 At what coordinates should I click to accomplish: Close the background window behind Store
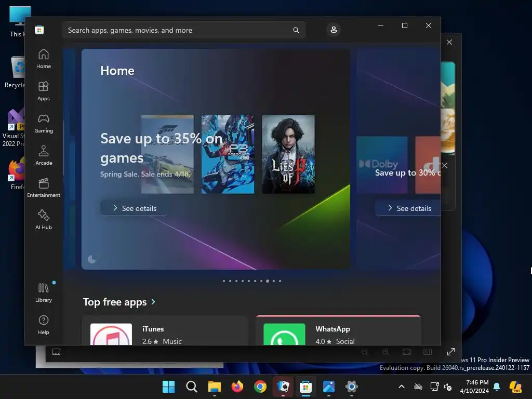(x=449, y=42)
